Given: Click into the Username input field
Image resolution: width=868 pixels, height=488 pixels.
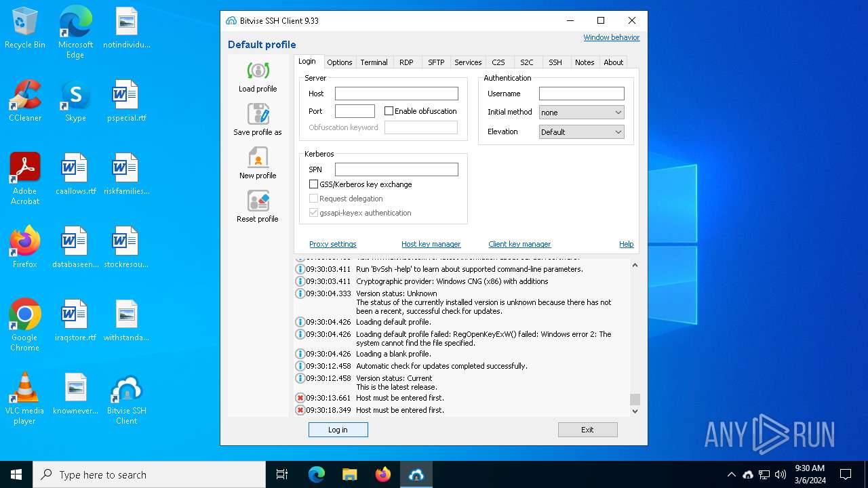Looking at the screenshot, I should [x=581, y=94].
